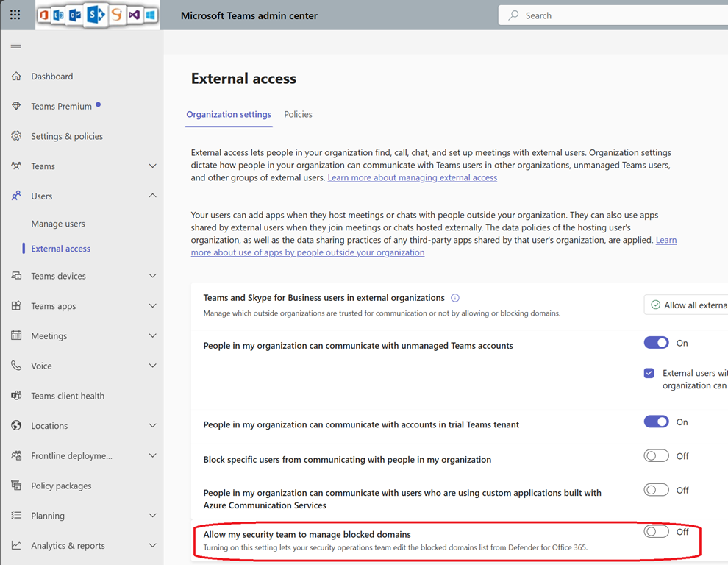Switch to the Policies tab

298,115
